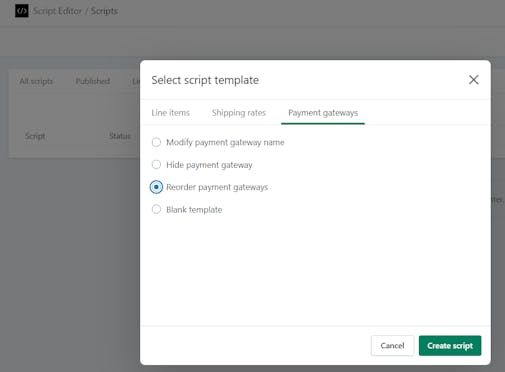Switch to the Line items tab
The height and width of the screenshot is (372, 505).
pos(170,113)
